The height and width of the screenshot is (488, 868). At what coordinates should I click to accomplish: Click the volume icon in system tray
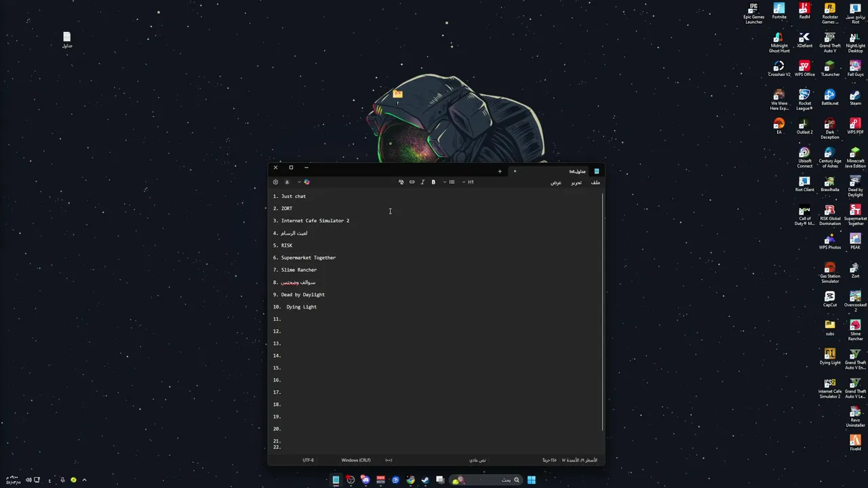[28, 480]
